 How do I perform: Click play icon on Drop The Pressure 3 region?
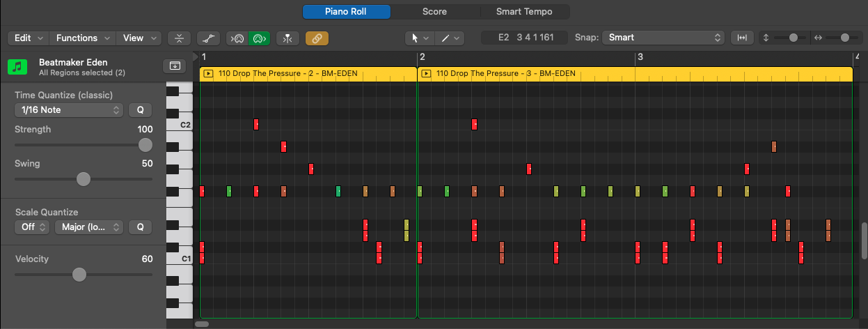[426, 73]
